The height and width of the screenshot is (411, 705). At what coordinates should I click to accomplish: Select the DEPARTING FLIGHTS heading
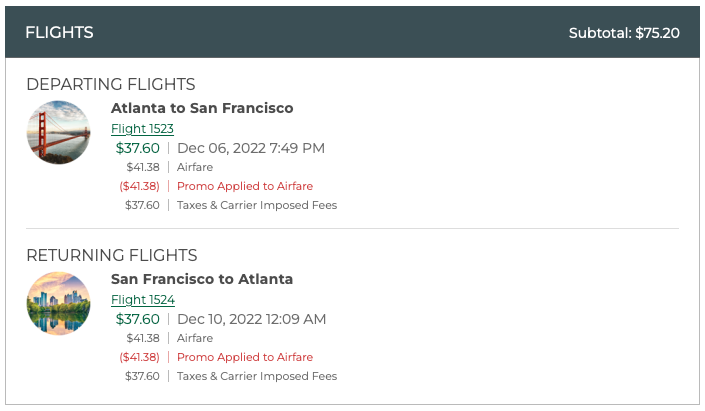coord(110,84)
